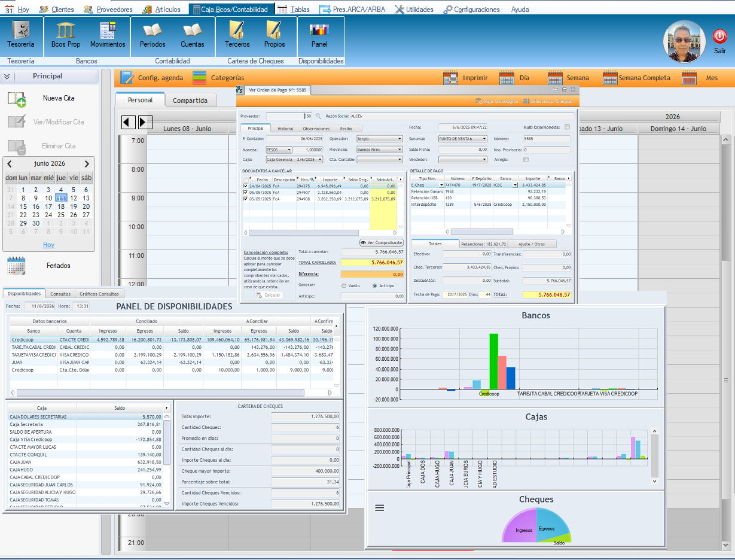Open the Tesorería module icon

(x=21, y=31)
